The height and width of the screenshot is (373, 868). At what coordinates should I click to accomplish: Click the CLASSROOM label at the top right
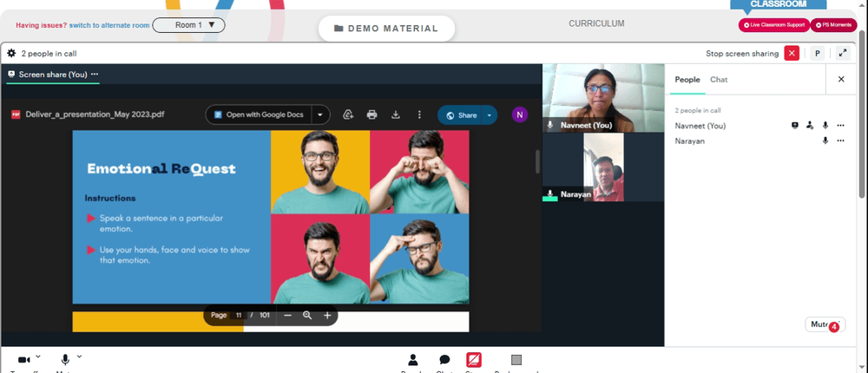coord(778,3)
